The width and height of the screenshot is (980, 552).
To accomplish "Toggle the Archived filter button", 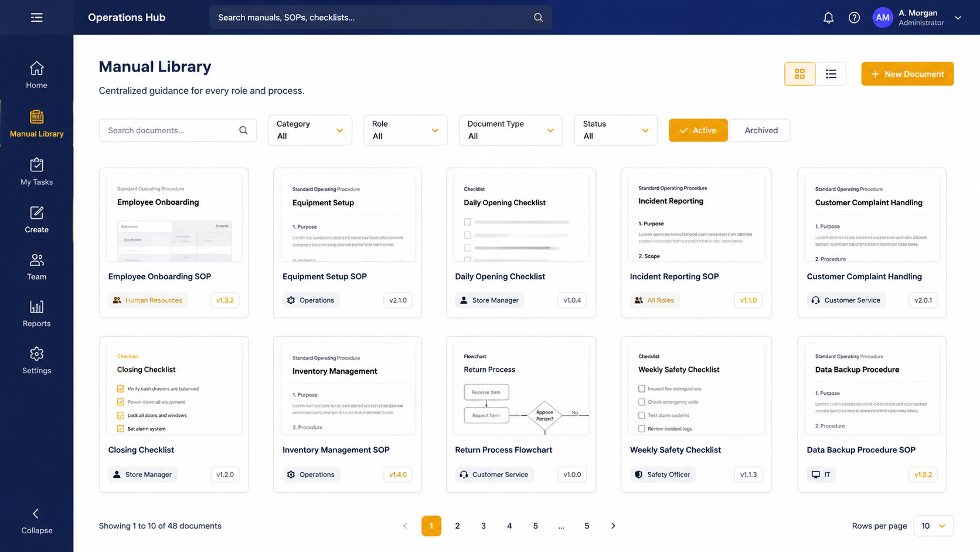I will tap(761, 130).
